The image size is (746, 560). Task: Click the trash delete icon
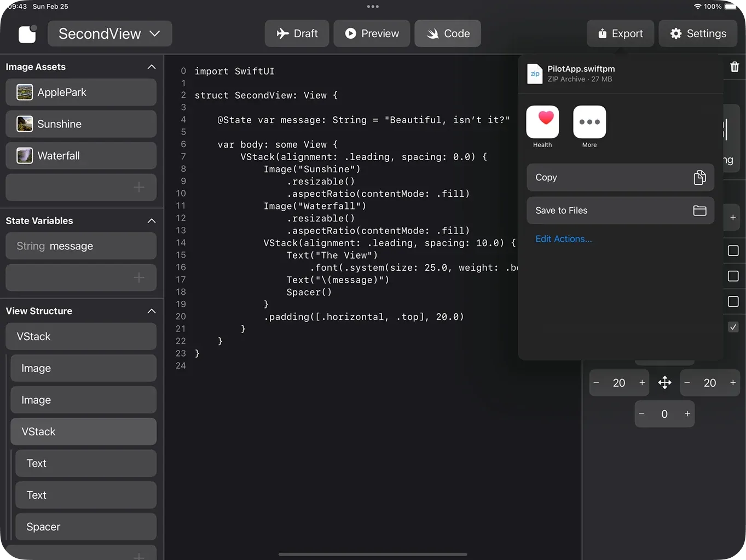735,67
